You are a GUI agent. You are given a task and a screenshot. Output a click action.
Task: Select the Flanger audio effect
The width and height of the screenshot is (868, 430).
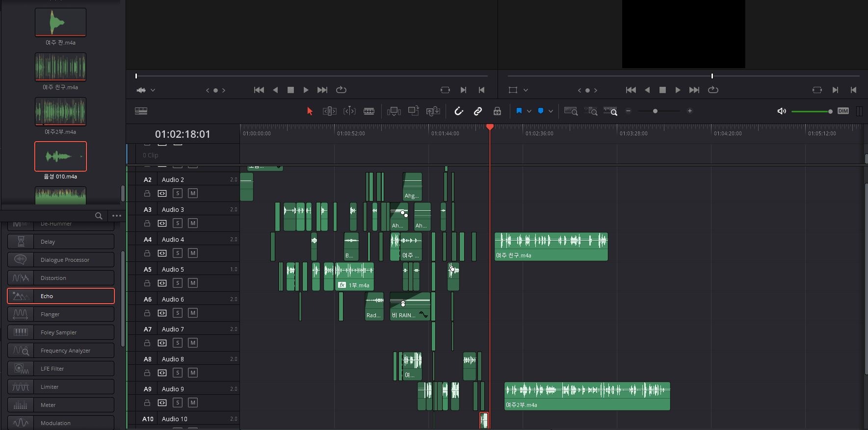click(x=61, y=314)
